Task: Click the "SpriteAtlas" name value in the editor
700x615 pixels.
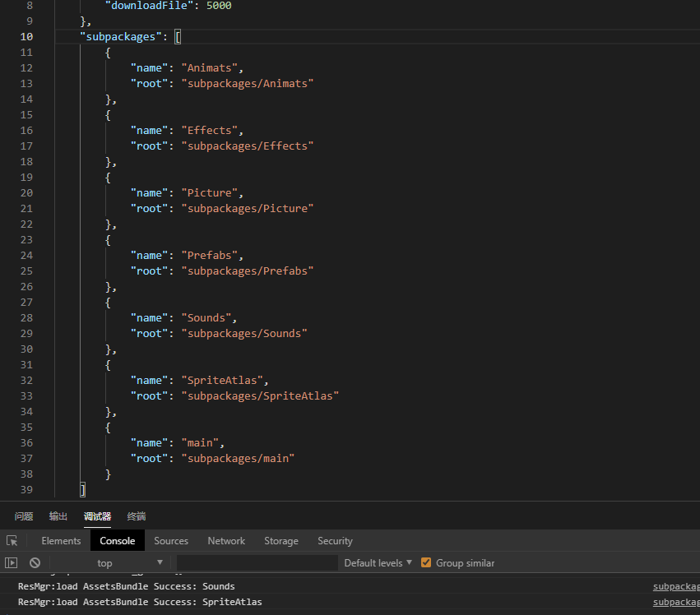Action: point(222,380)
